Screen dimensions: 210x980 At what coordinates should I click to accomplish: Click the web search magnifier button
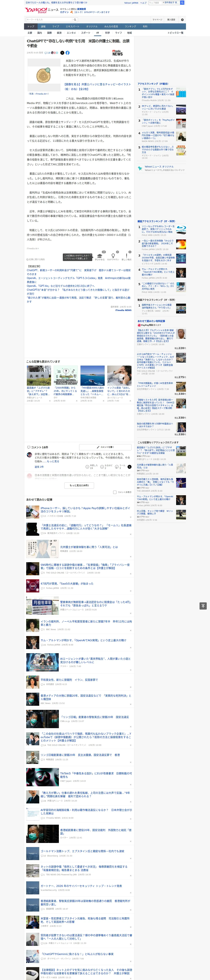click(x=182, y=3)
